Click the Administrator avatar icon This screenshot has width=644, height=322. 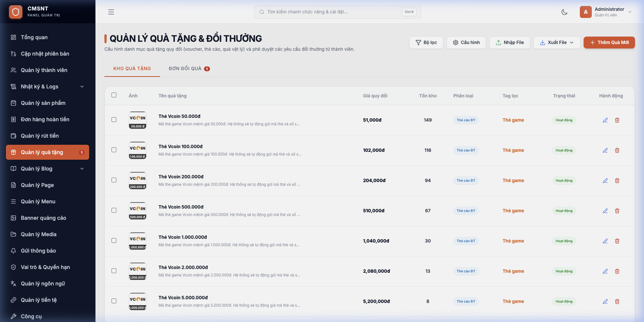pyautogui.click(x=586, y=12)
